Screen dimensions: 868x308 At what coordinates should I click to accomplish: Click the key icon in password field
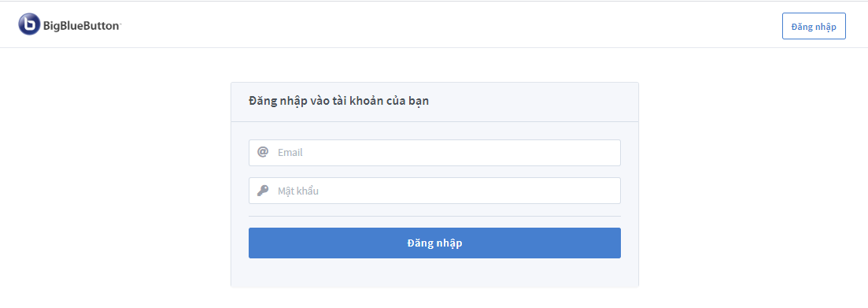coord(263,191)
